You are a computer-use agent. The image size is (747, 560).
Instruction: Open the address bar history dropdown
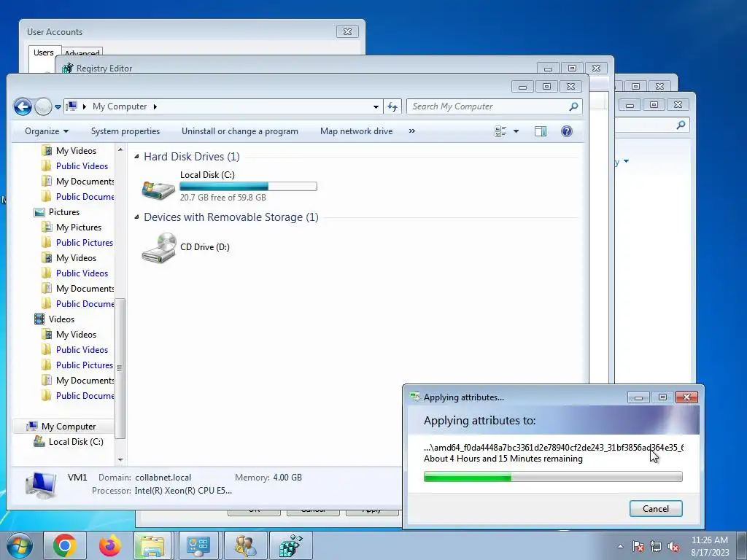click(x=376, y=106)
